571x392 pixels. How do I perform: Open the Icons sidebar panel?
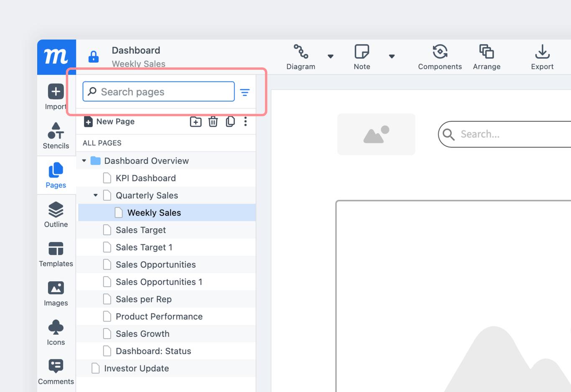tap(56, 332)
